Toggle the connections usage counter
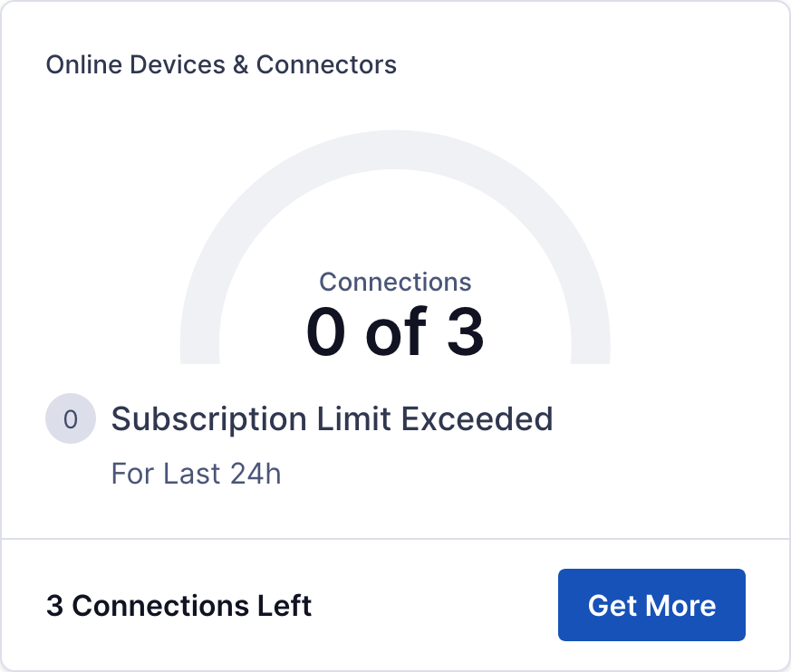The height and width of the screenshot is (672, 791). coord(395,331)
